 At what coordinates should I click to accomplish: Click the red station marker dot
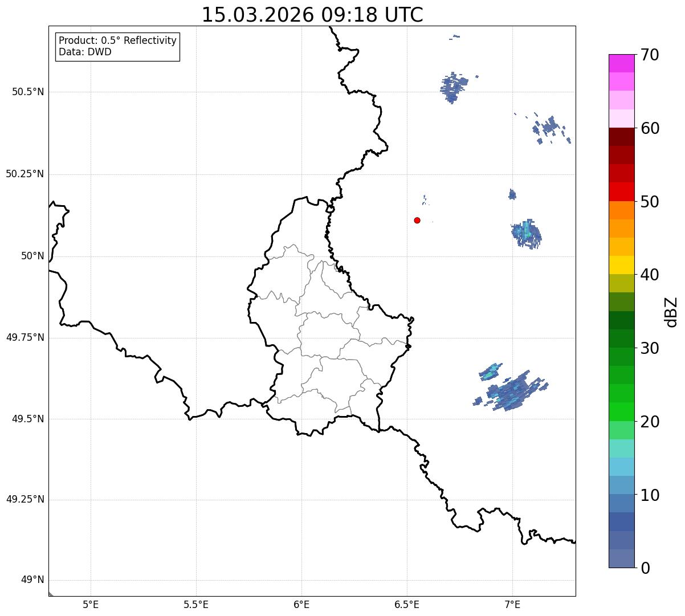tap(417, 220)
